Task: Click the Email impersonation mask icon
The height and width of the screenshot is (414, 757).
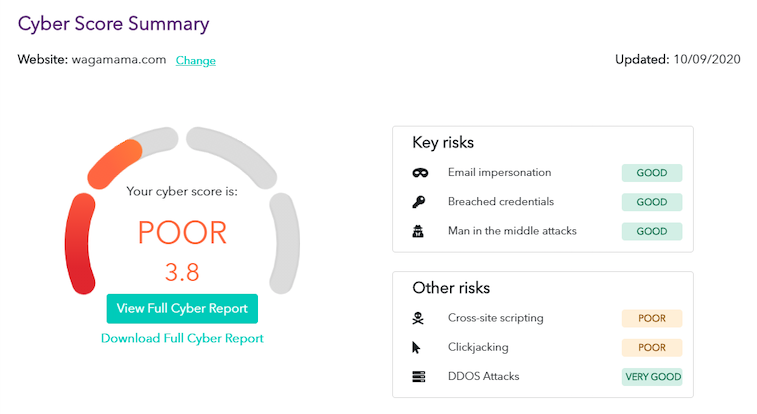Action: point(419,173)
